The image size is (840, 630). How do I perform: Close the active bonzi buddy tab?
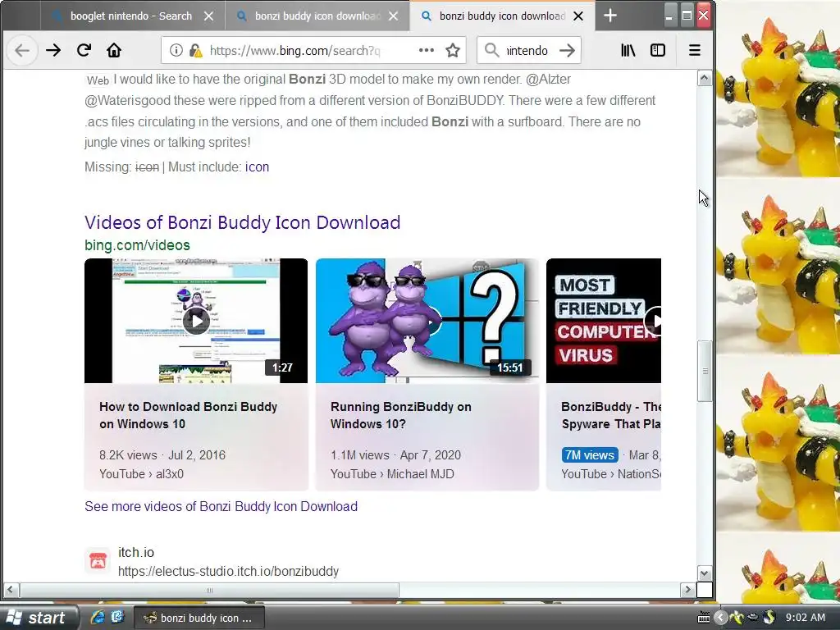578,16
